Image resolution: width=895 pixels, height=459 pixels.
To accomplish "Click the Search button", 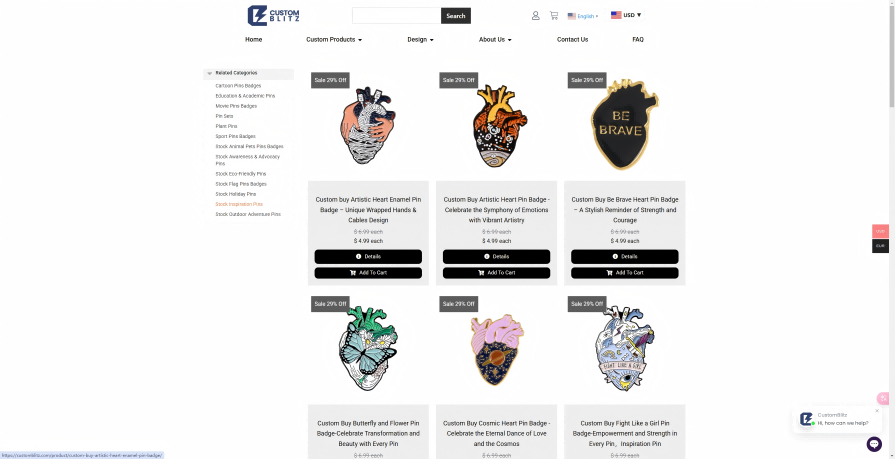I will pos(455,15).
